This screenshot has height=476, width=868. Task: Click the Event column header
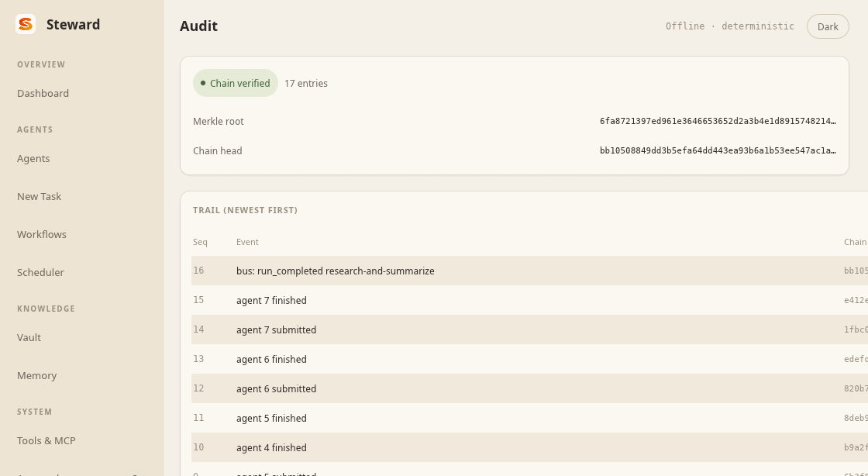coord(247,242)
